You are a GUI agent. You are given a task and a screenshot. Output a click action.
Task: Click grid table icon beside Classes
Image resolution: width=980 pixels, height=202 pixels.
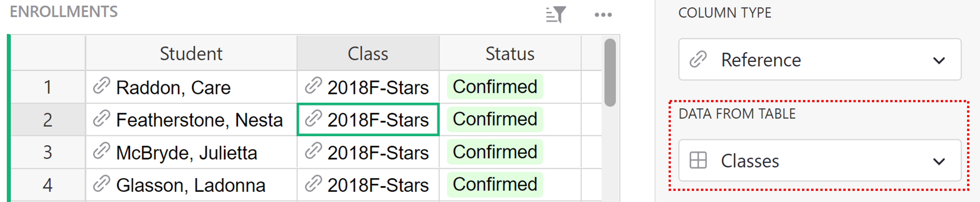pos(698,160)
